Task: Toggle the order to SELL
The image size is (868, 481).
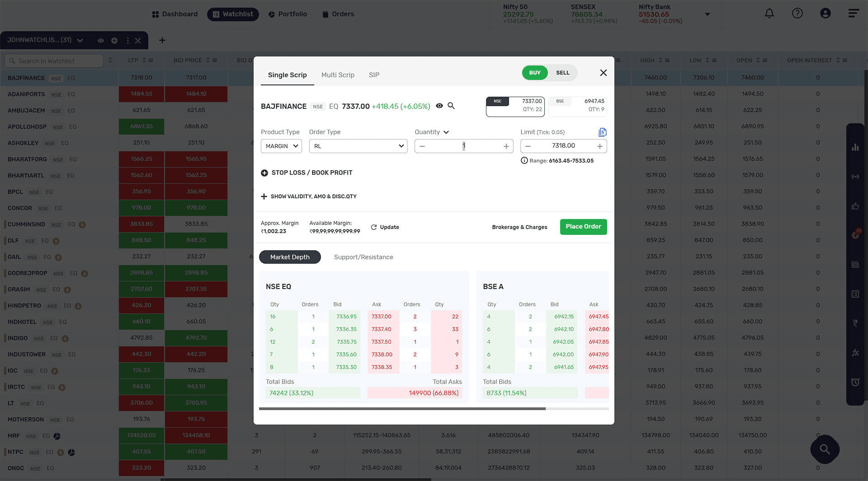Action: (562, 73)
